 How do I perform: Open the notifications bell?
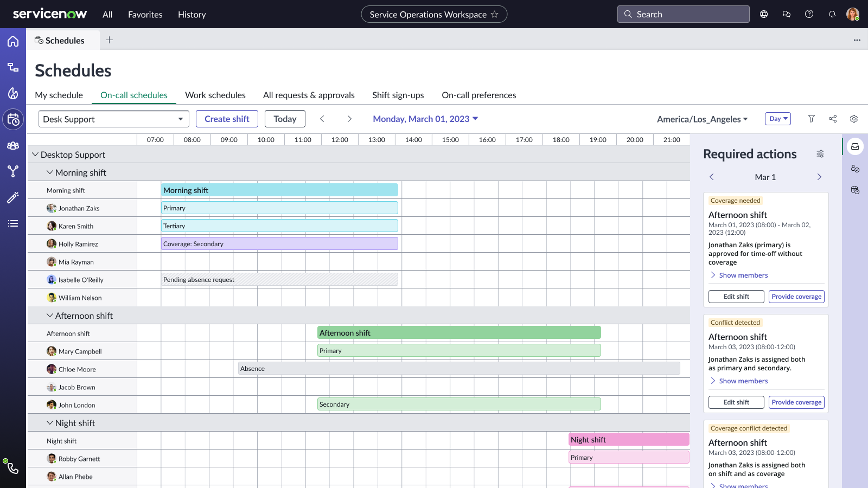[832, 14]
